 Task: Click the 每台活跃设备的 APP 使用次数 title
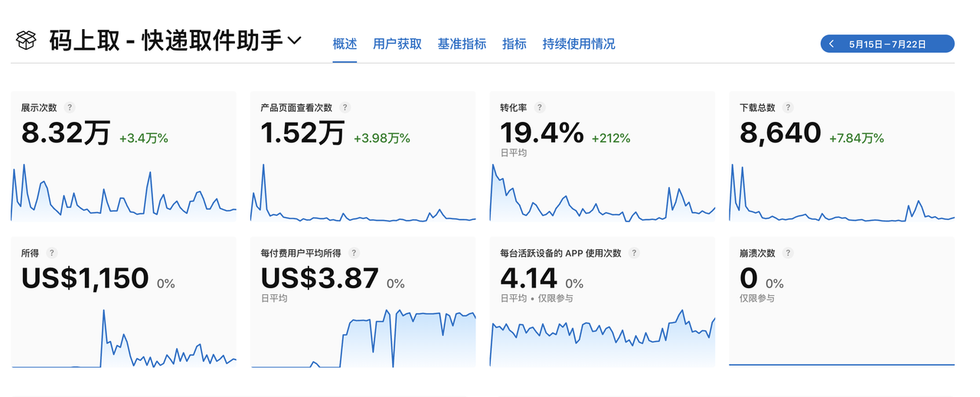click(560, 253)
